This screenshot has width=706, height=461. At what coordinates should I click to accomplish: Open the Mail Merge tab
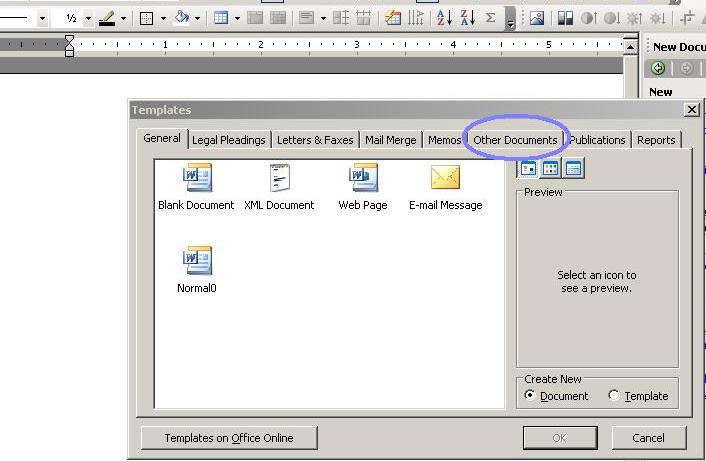(390, 140)
